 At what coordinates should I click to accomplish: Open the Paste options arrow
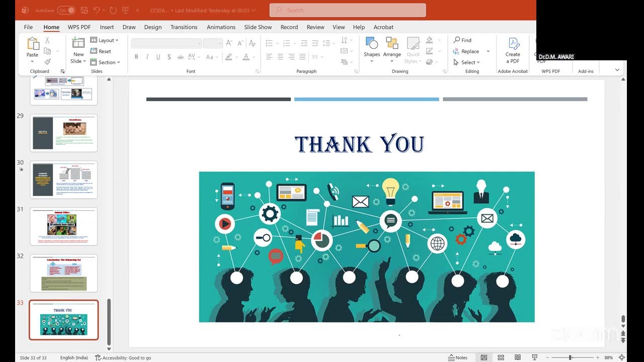32,62
